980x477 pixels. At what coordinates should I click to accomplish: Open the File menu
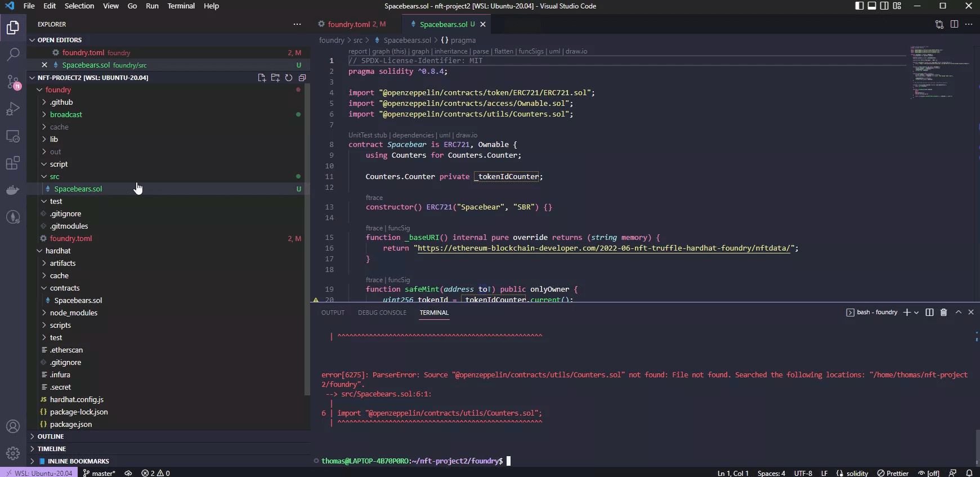click(x=29, y=6)
